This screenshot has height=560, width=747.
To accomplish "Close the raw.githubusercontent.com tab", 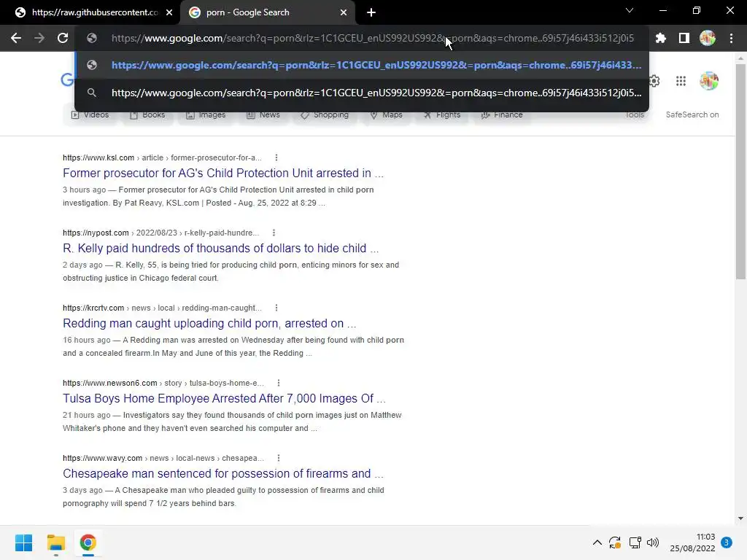I will [169, 12].
